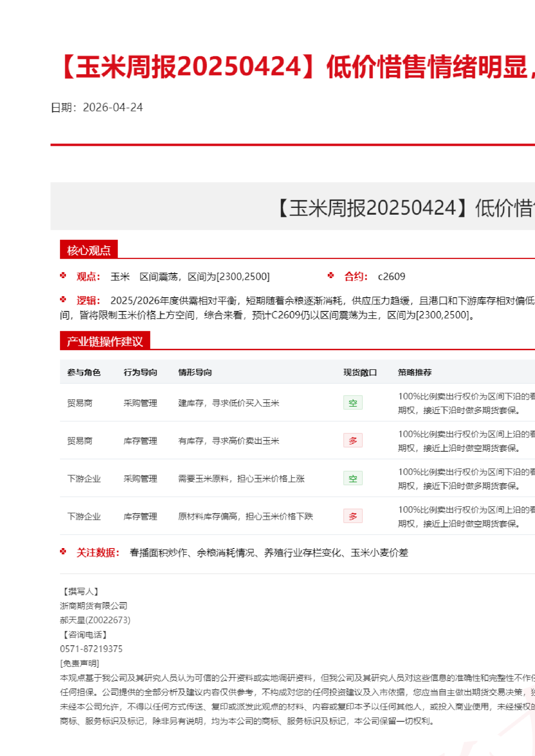Click 下游企业 in the 原材料库存偏高 row
This screenshot has width=535, height=756.
point(84,516)
